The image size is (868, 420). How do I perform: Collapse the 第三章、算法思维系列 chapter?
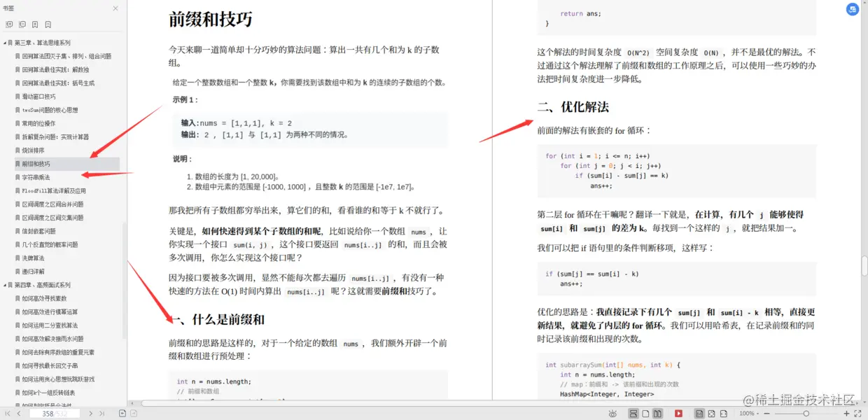point(5,43)
